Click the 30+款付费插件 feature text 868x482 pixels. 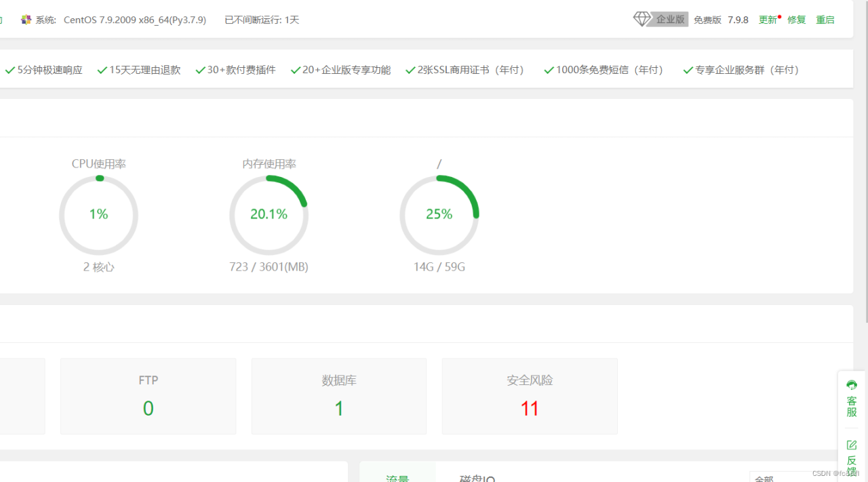[x=241, y=70]
